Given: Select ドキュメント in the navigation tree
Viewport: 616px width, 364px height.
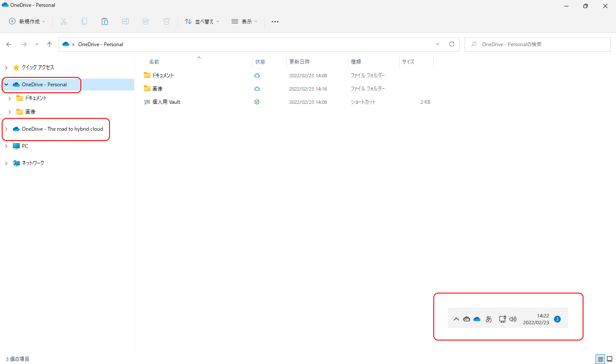Looking at the screenshot, I should coord(36,98).
